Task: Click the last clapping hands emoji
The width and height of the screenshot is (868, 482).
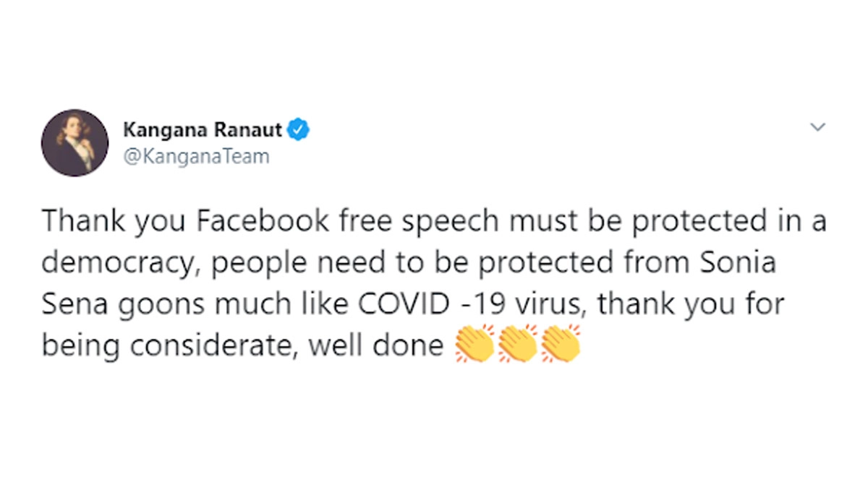Action: [560, 345]
